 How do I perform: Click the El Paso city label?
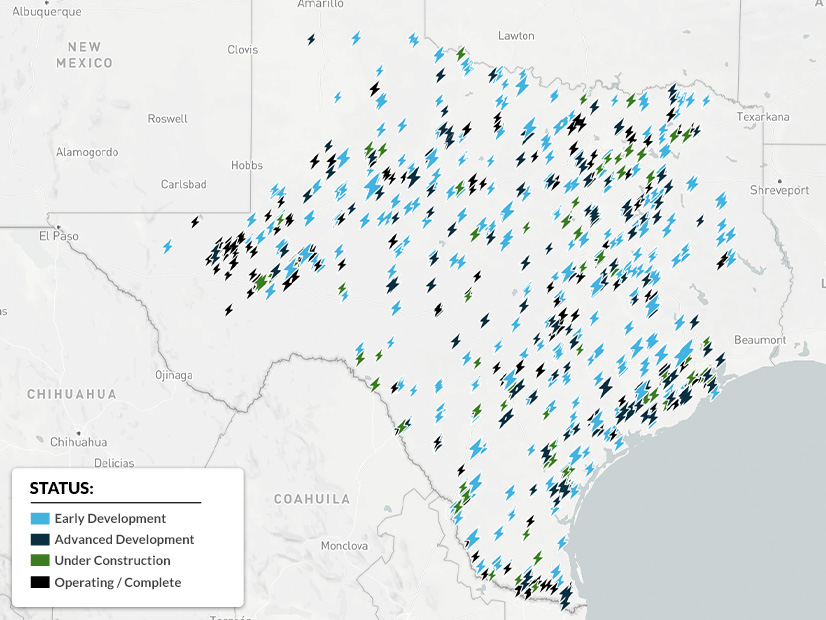point(57,236)
